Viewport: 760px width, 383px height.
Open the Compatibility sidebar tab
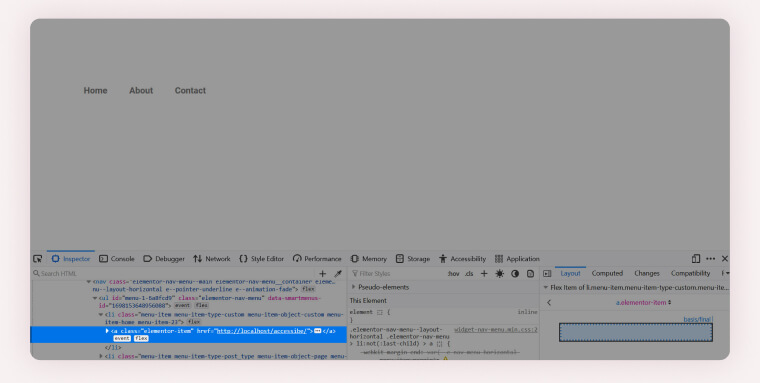[690, 273]
